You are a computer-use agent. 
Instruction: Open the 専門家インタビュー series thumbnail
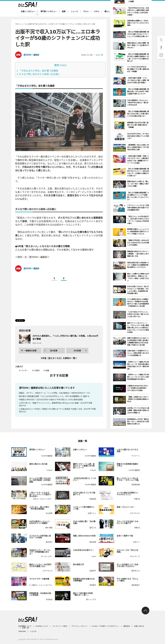[19, 452]
